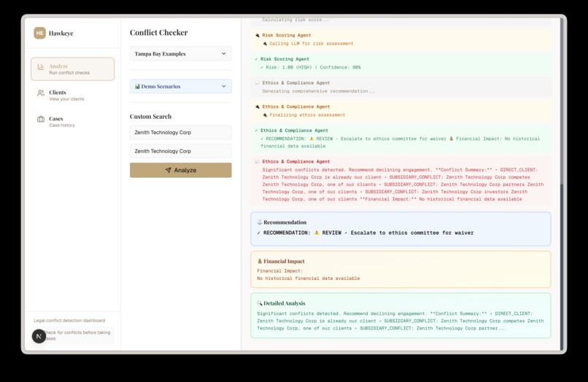Click the magnifier icon beside Detailed Analysis
The width and height of the screenshot is (588, 382).
point(260,303)
